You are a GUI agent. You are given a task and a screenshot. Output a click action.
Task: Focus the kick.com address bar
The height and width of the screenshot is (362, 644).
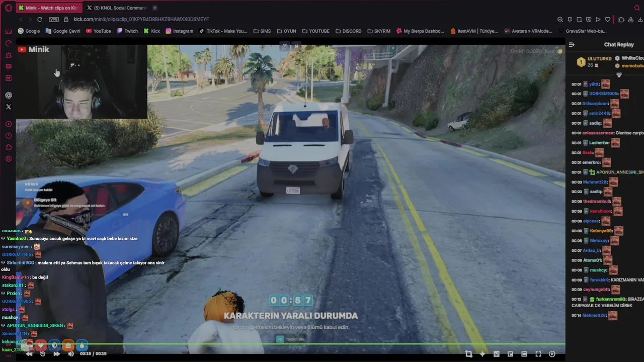click(x=141, y=19)
